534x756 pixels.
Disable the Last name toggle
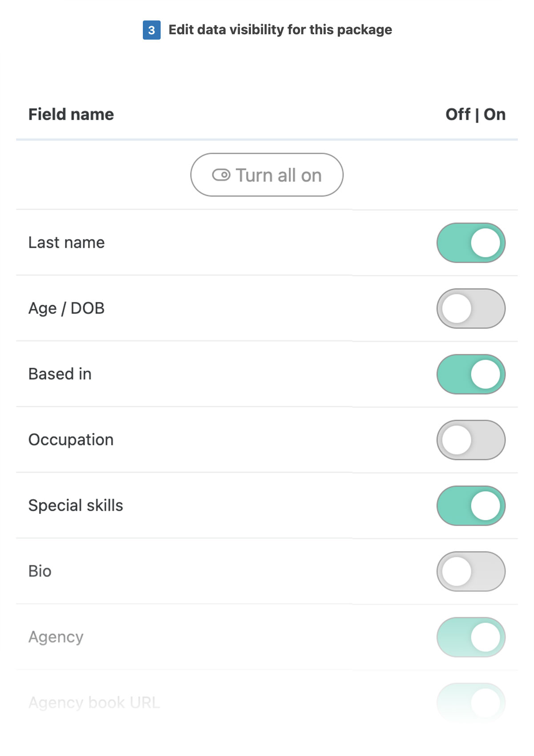point(471,243)
